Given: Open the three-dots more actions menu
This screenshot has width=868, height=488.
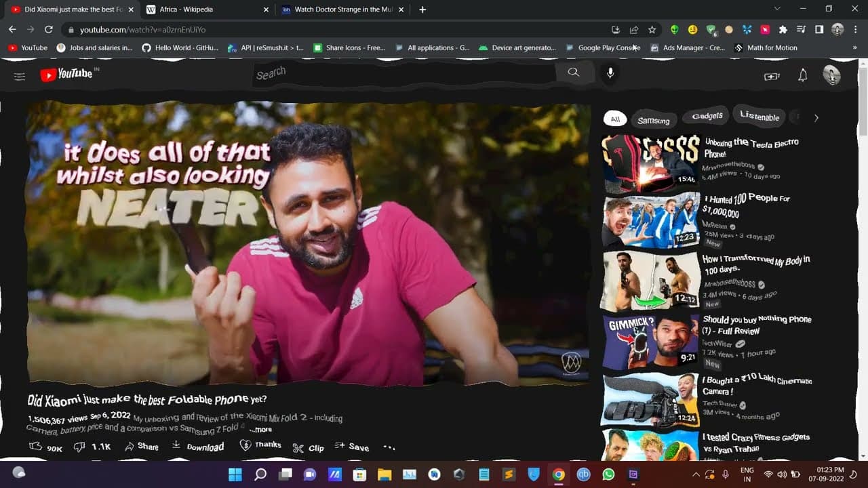Looking at the screenshot, I should (x=389, y=447).
